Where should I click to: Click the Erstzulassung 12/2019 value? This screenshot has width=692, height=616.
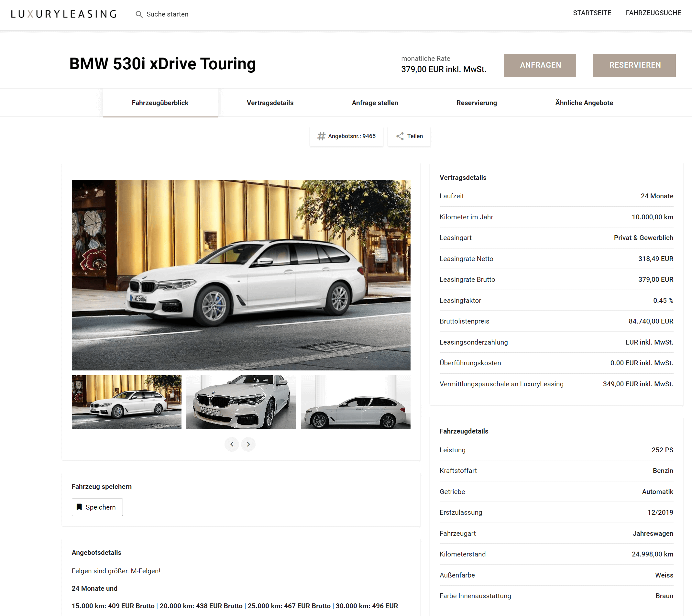pos(660,512)
